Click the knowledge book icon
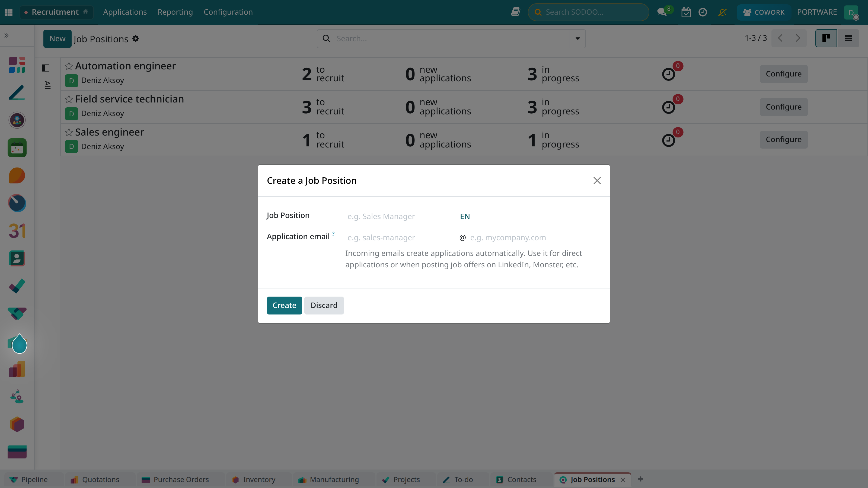 pos(516,12)
